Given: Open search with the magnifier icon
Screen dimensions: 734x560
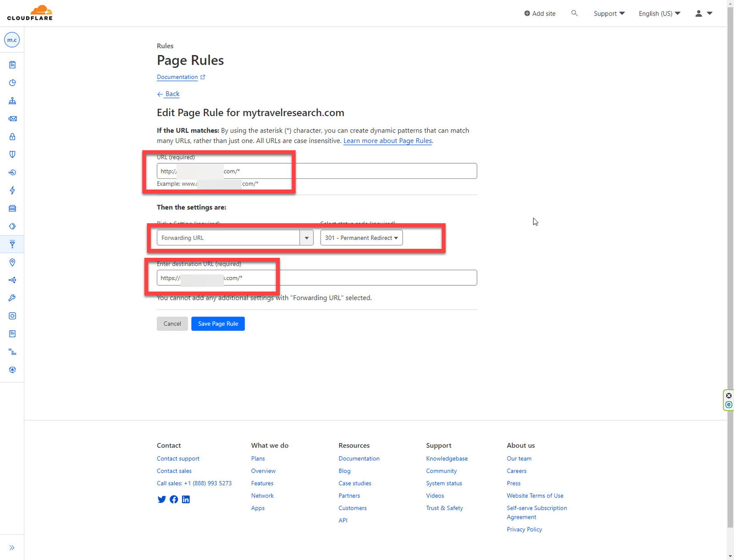Looking at the screenshot, I should tap(574, 13).
